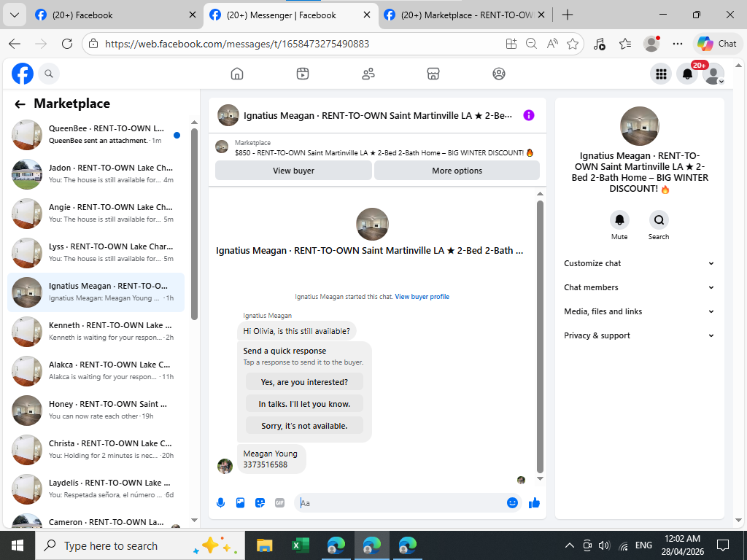Viewport: 747px width, 560px height.
Task: Open the Lyss conversation
Action: click(x=96, y=253)
